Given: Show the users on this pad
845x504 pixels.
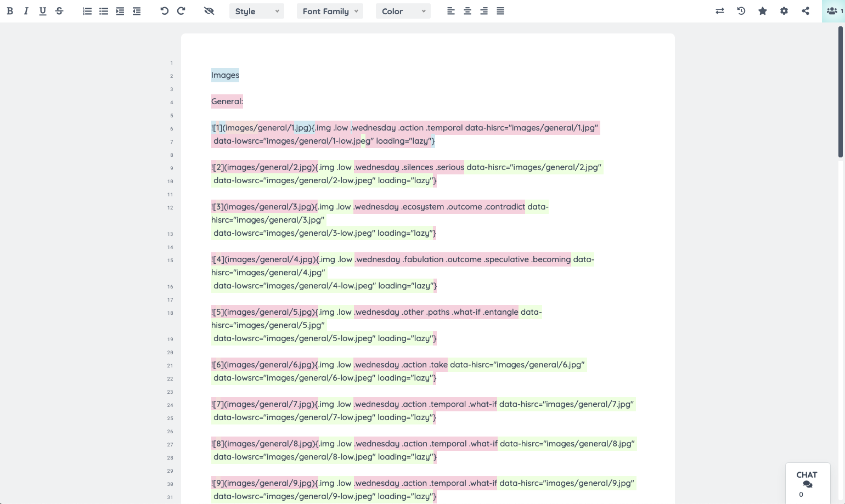Looking at the screenshot, I should click(x=833, y=11).
